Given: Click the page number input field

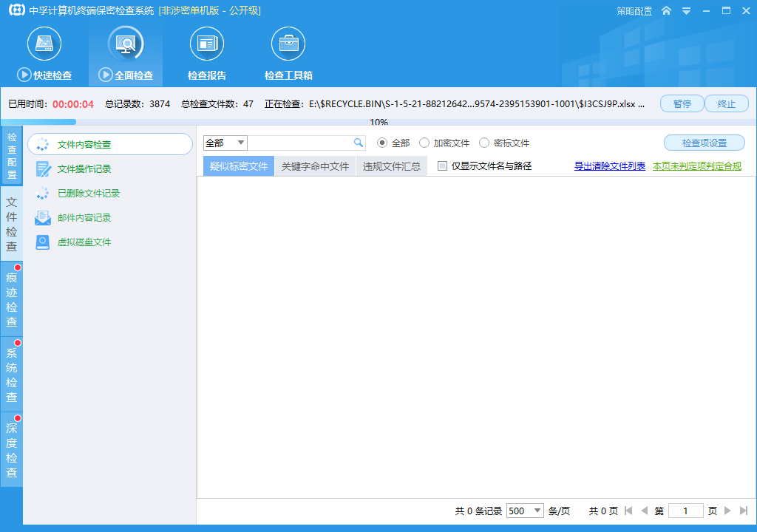Looking at the screenshot, I should pos(685,511).
